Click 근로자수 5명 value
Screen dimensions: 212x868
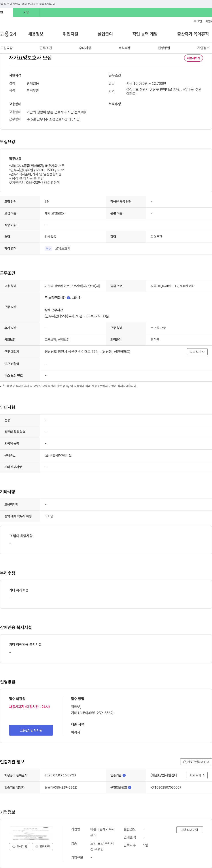146,845
